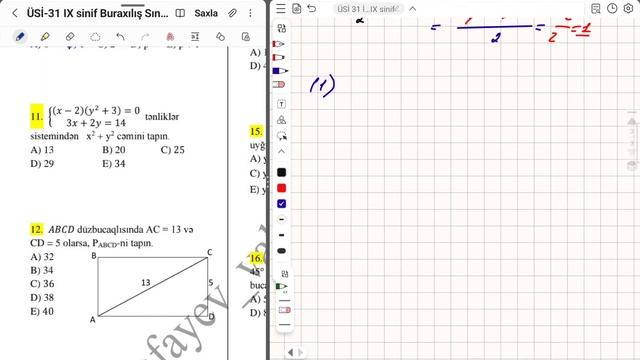Viewport: 640px width, 360px height.
Task: Select answer option E) 40 of question 12
Action: (42, 311)
